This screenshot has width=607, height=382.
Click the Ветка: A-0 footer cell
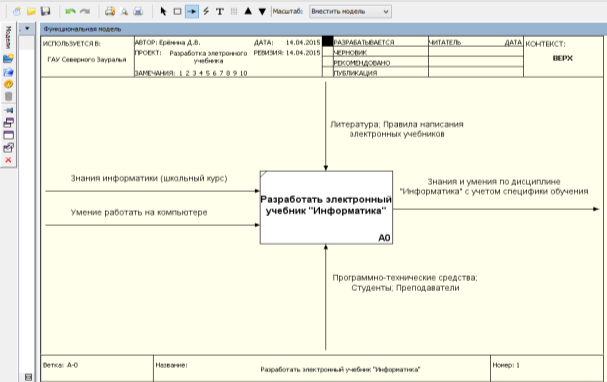(x=97, y=368)
